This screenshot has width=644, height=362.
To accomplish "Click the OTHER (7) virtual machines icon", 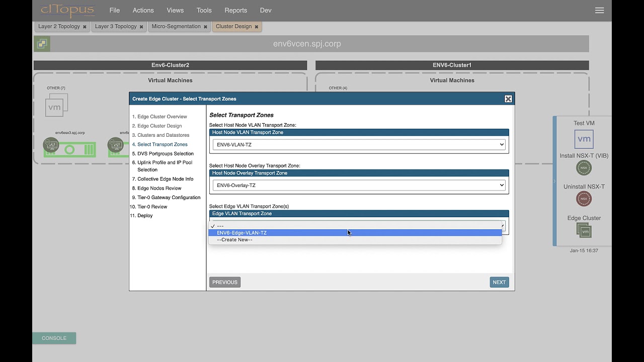I will [56, 105].
